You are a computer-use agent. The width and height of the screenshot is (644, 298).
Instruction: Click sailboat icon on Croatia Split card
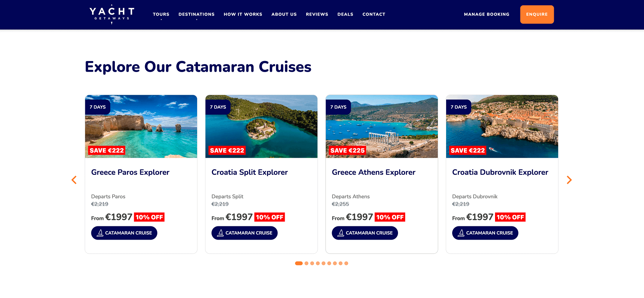(220, 233)
